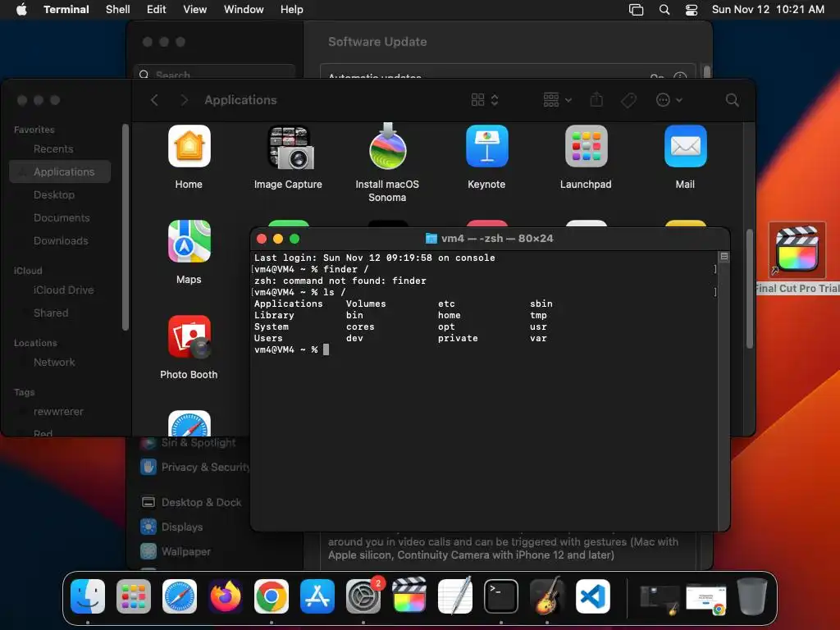Open Final Cut Pro Trial desktop shortcut

pyautogui.click(x=797, y=249)
